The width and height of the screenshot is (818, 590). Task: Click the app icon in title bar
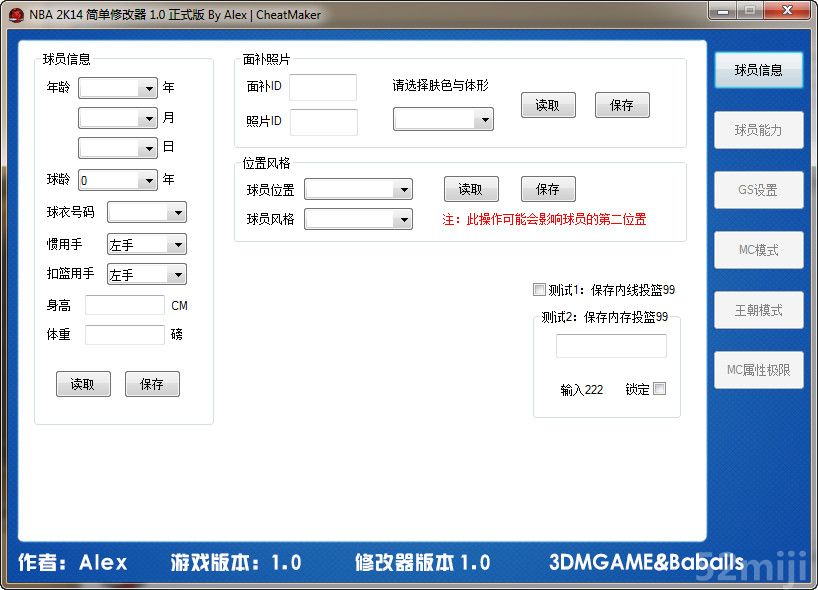coord(15,14)
